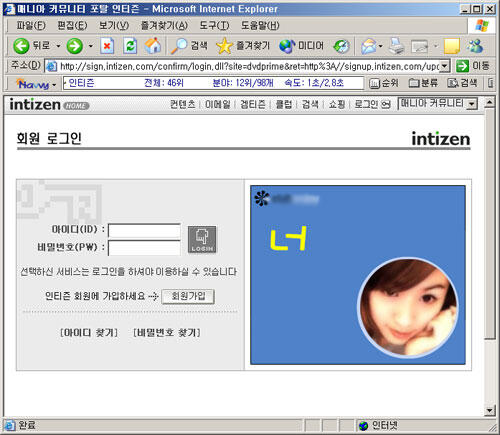Open the 편집(E) menu

point(72,25)
